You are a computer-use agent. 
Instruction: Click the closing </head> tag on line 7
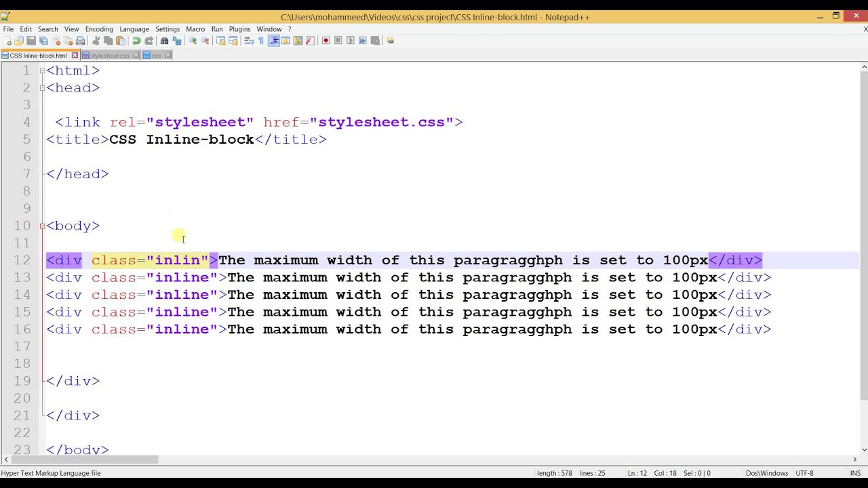pyautogui.click(x=77, y=174)
